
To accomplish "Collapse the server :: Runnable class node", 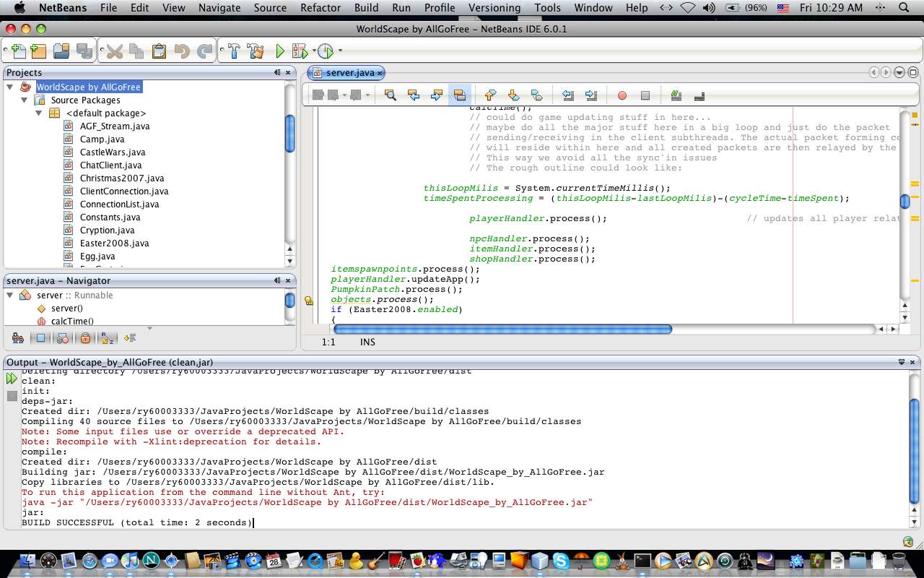I will point(10,295).
